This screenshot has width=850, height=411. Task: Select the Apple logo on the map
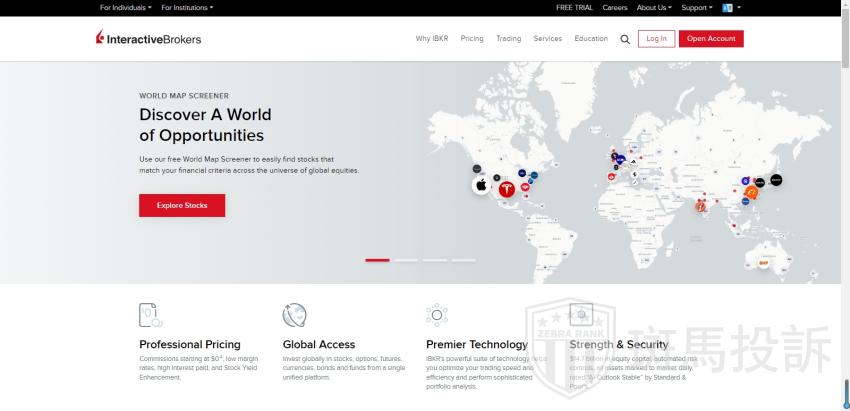[x=481, y=185]
